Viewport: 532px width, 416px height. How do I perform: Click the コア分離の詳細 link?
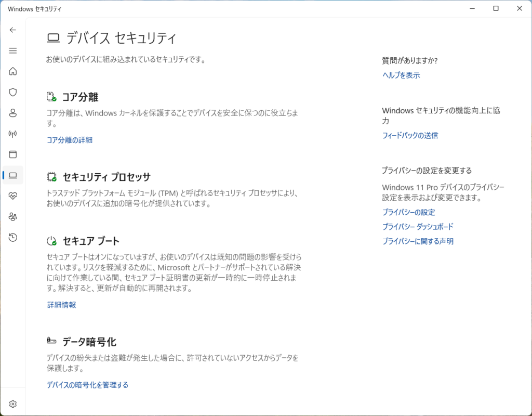point(70,140)
